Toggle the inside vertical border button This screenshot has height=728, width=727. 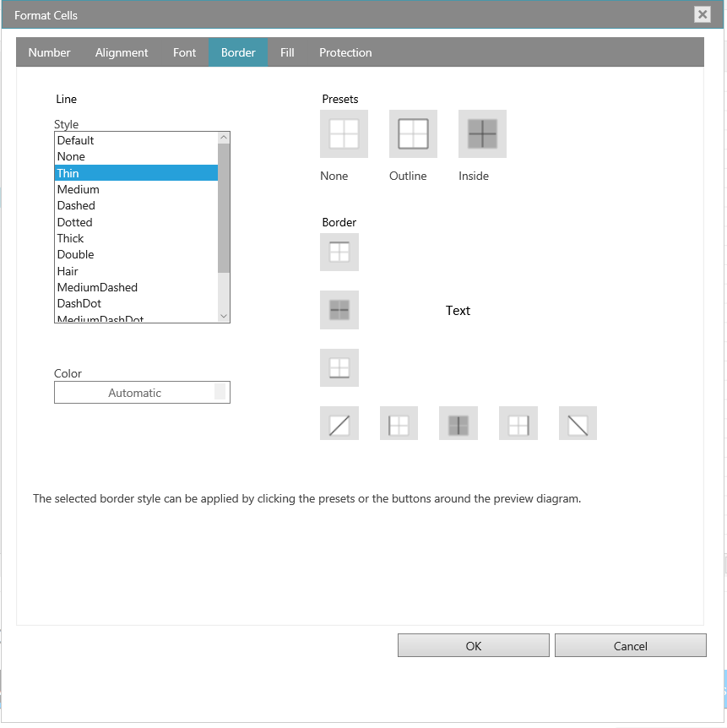pos(458,423)
